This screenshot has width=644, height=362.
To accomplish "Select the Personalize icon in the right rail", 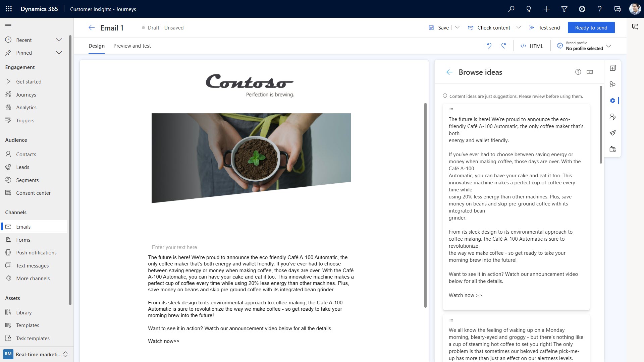I will 613,116.
